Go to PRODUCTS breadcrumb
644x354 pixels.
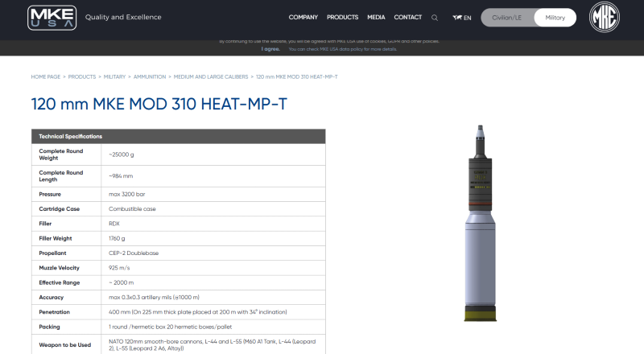(x=82, y=76)
